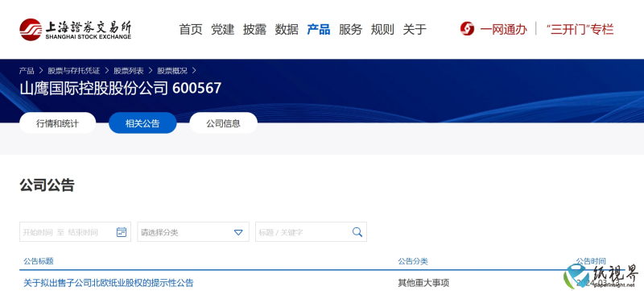Click the 公告标题 column header

pyautogui.click(x=38, y=261)
